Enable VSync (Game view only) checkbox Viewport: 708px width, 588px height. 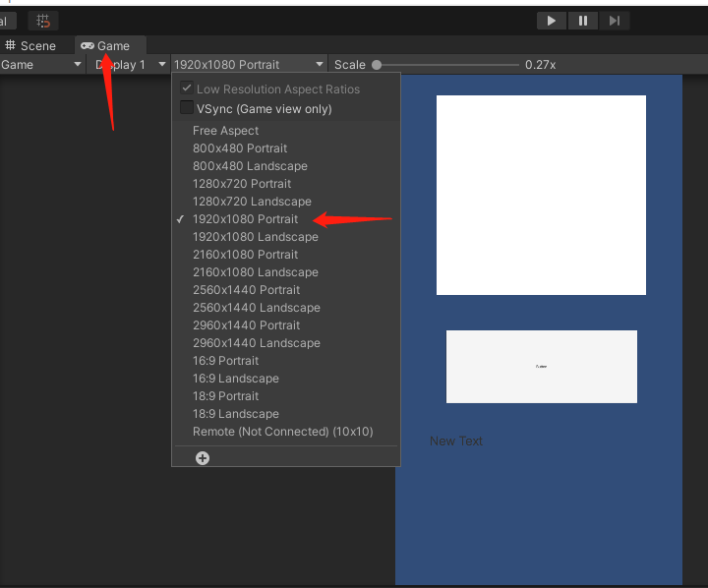(187, 108)
